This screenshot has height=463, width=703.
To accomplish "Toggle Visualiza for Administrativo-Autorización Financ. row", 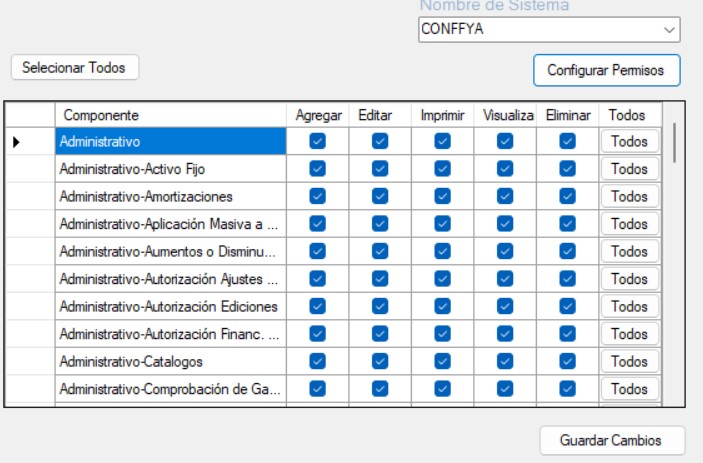I will tap(505, 334).
